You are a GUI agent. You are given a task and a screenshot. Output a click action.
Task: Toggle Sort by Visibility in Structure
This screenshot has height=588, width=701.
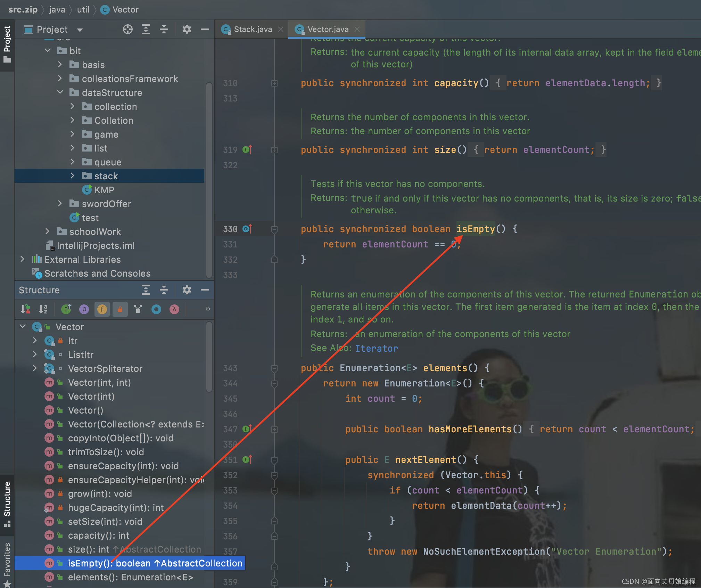tap(25, 309)
